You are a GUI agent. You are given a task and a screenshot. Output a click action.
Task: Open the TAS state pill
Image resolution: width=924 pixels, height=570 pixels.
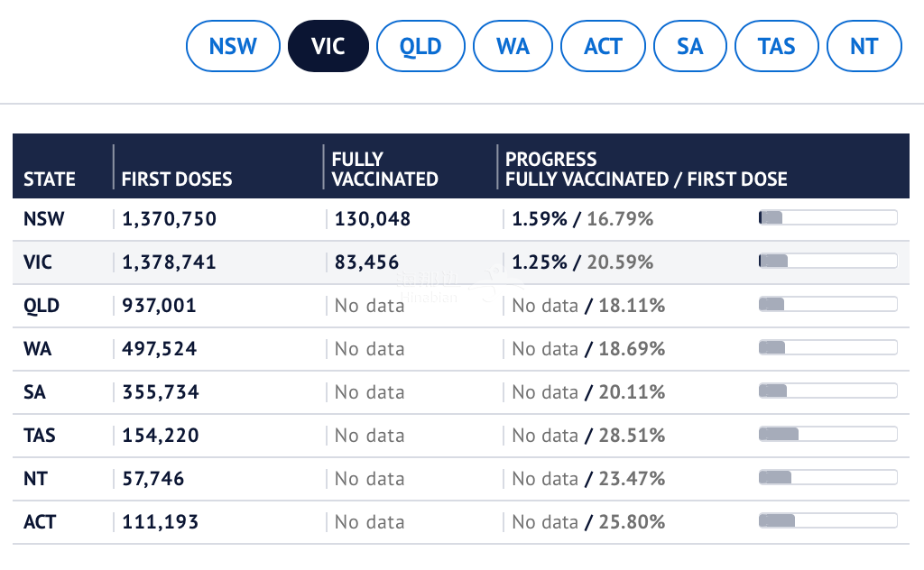[777, 46]
